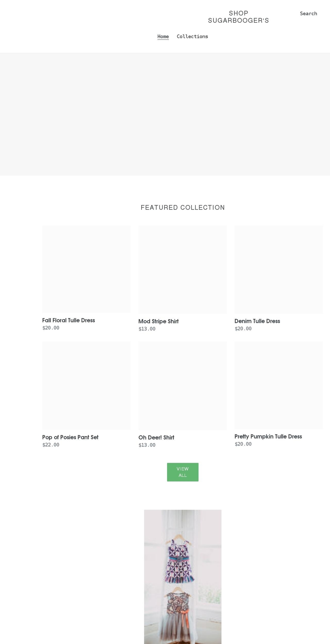Click the Featured Collection heading

point(183,207)
